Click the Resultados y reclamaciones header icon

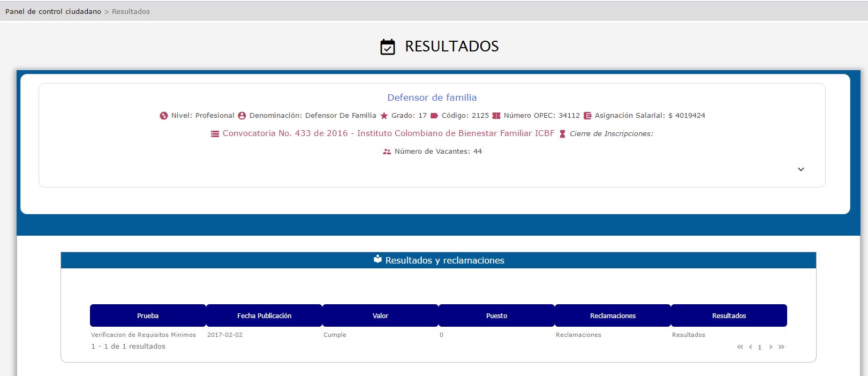point(378,260)
